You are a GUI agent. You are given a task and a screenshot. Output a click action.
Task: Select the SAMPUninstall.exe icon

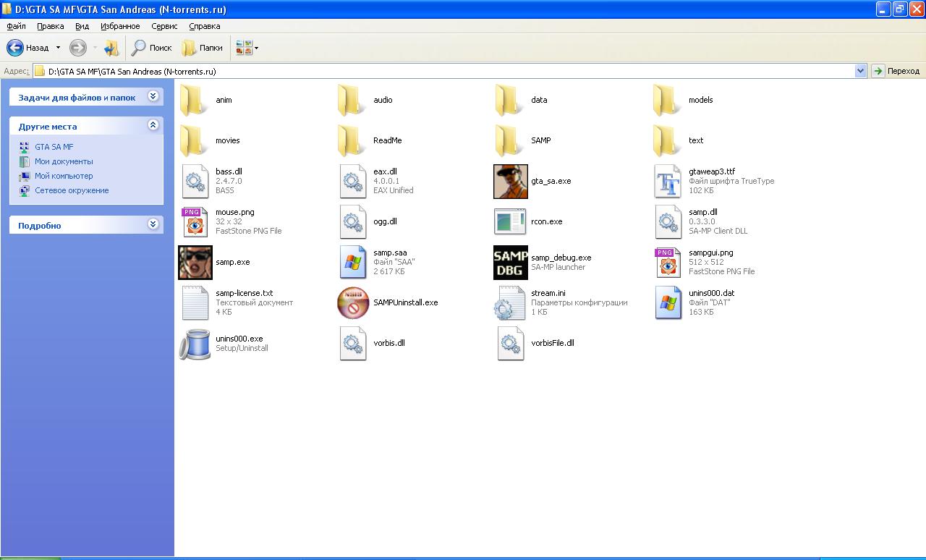pyautogui.click(x=352, y=302)
